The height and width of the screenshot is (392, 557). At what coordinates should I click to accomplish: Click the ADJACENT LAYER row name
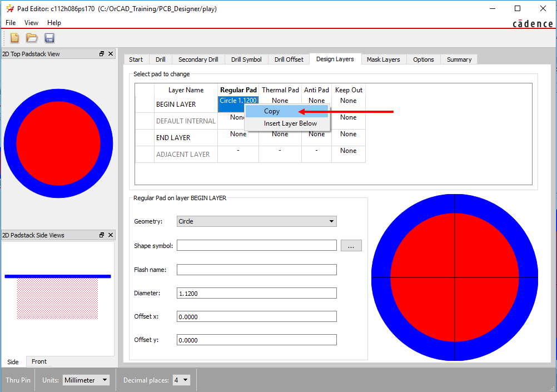(186, 154)
